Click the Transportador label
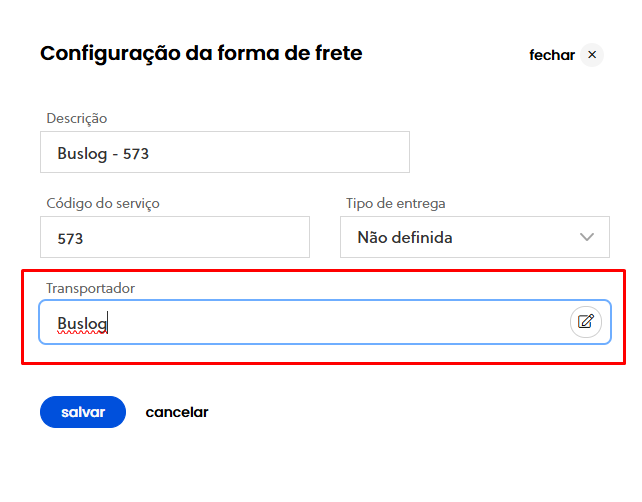The image size is (642, 502). (90, 288)
